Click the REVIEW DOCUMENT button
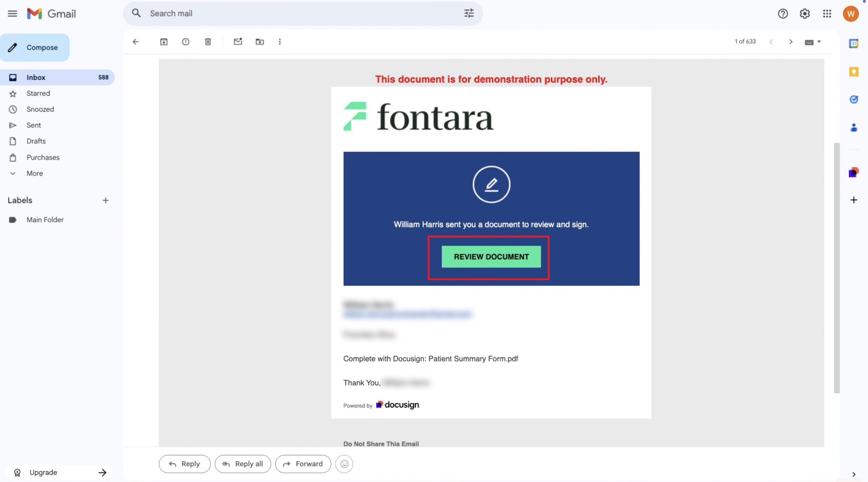 [491, 257]
